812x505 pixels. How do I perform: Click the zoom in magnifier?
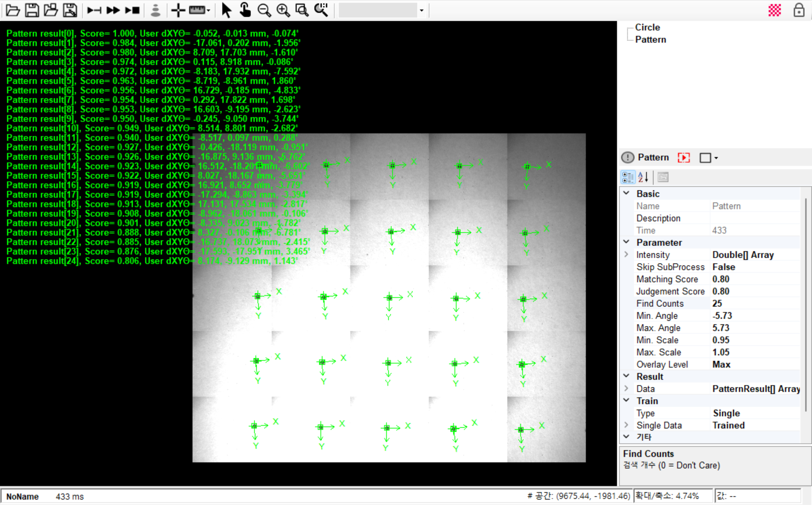point(283,10)
